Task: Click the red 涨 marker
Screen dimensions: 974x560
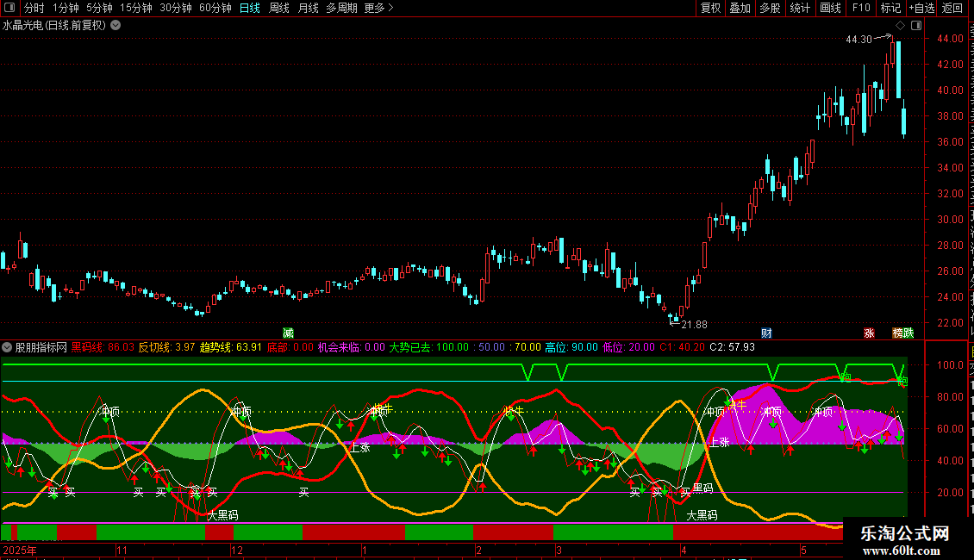Action: click(869, 333)
